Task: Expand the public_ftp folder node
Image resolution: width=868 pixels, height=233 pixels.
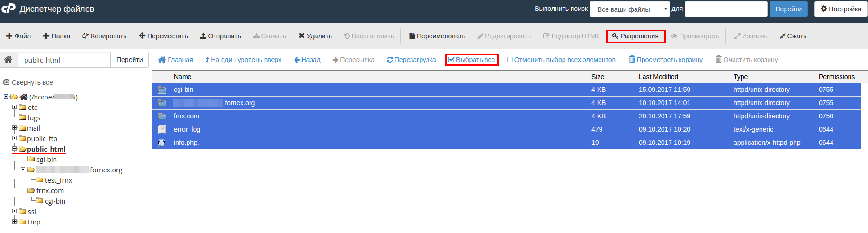Action: click(x=15, y=138)
